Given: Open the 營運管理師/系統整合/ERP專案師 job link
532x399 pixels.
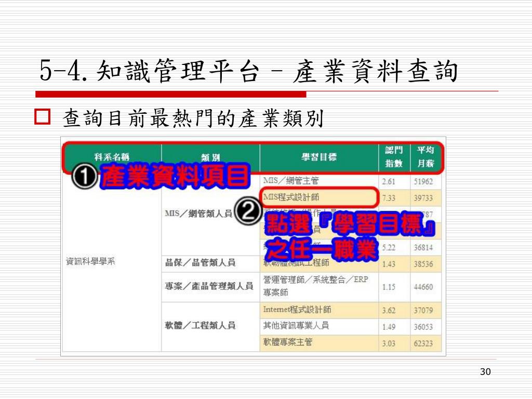Looking at the screenshot, I should (x=315, y=286).
